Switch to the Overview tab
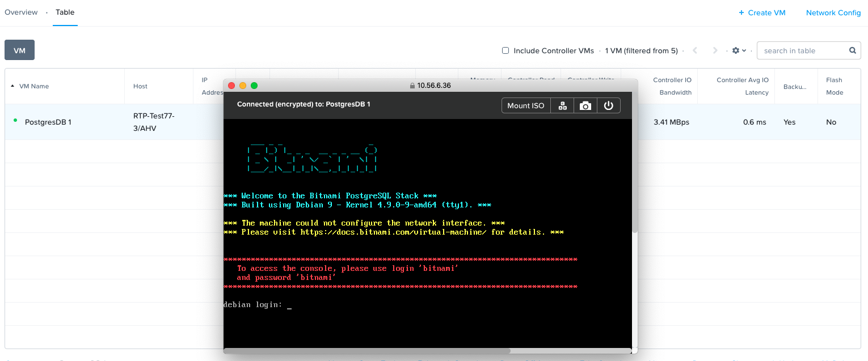Screen dimensions: 868x361 (21, 12)
